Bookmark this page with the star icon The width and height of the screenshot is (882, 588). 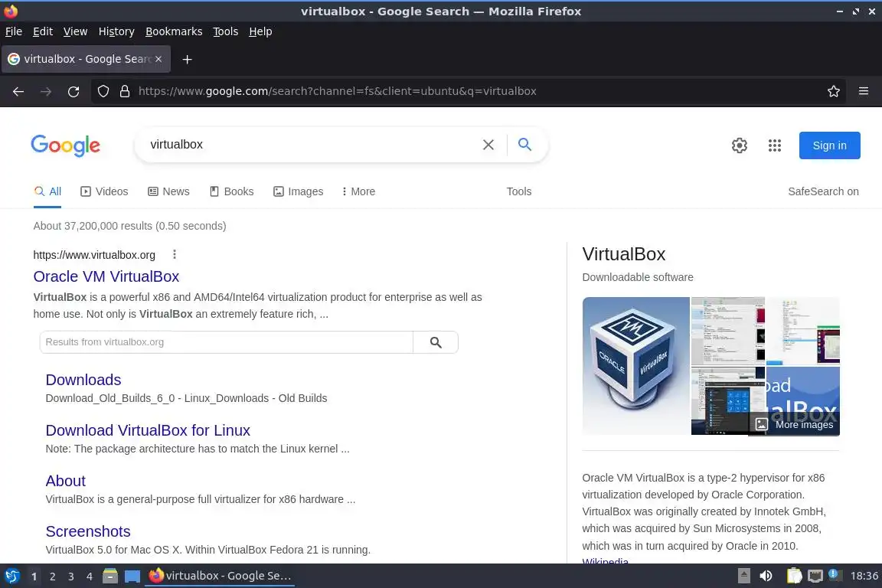(834, 91)
